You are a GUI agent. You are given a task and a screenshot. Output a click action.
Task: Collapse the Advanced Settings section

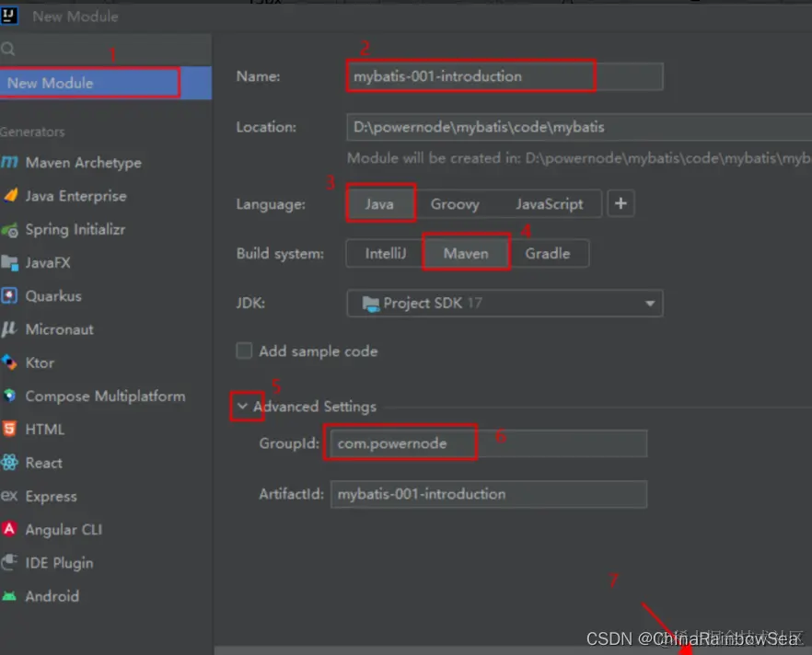coord(242,406)
